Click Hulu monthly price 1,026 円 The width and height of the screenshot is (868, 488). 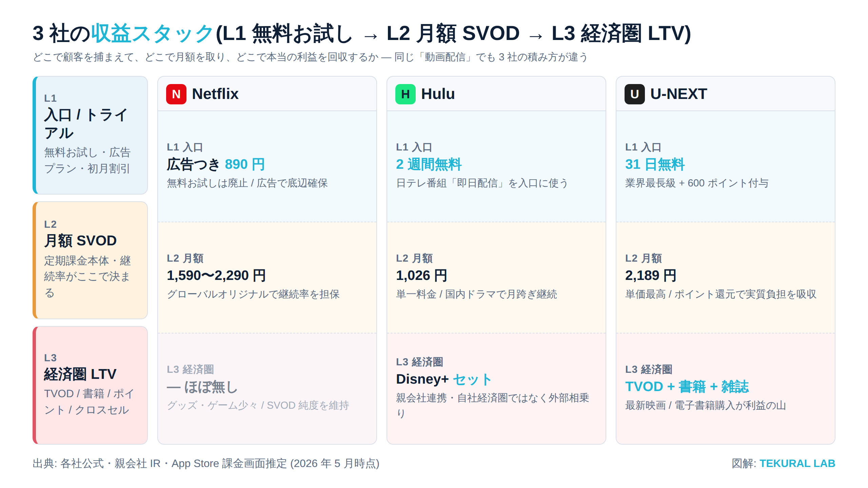421,276
